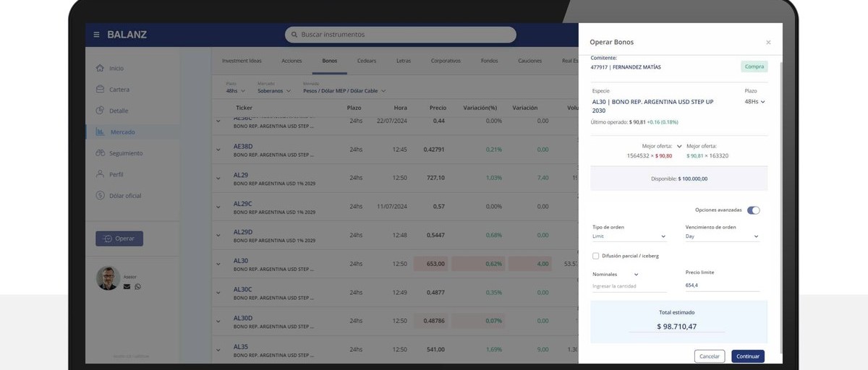868x370 pixels.
Task: Open Cartera via the briefcase icon
Action: [100, 89]
